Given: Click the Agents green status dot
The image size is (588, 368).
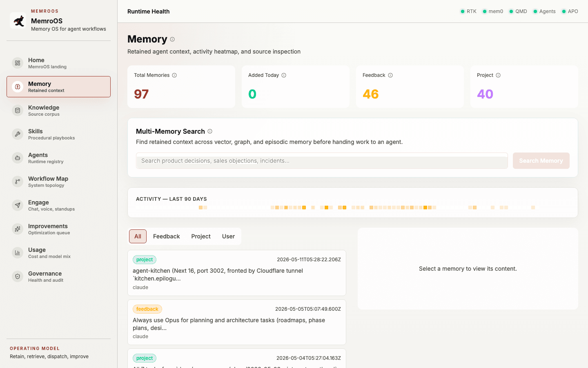Looking at the screenshot, I should [x=535, y=11].
